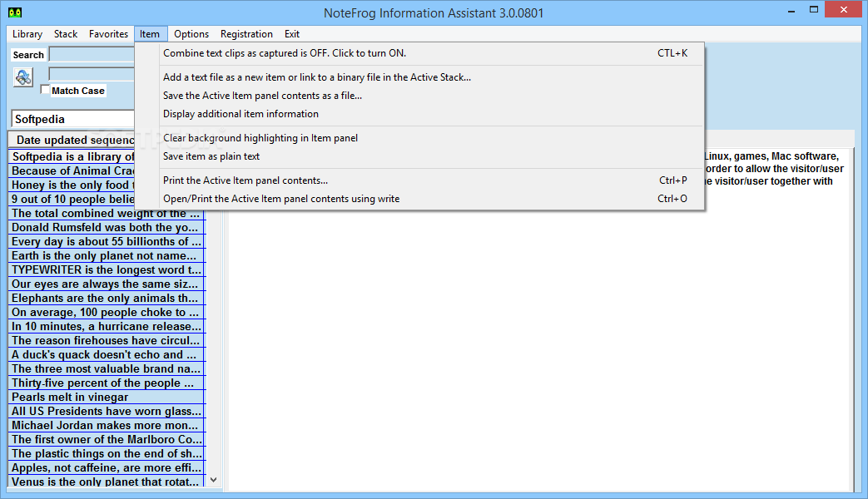868x499 pixels.
Task: Select item 'On average, 100 people choke to'
Action: 107,312
